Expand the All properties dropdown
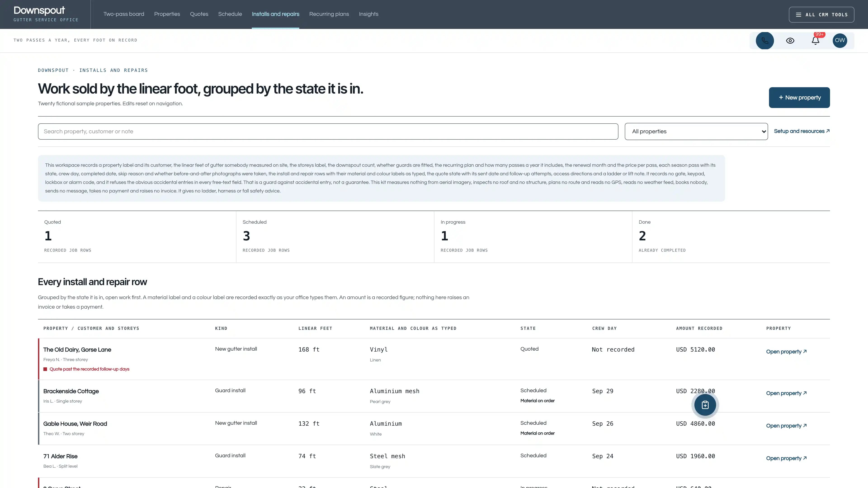Image resolution: width=868 pixels, height=488 pixels. click(696, 131)
